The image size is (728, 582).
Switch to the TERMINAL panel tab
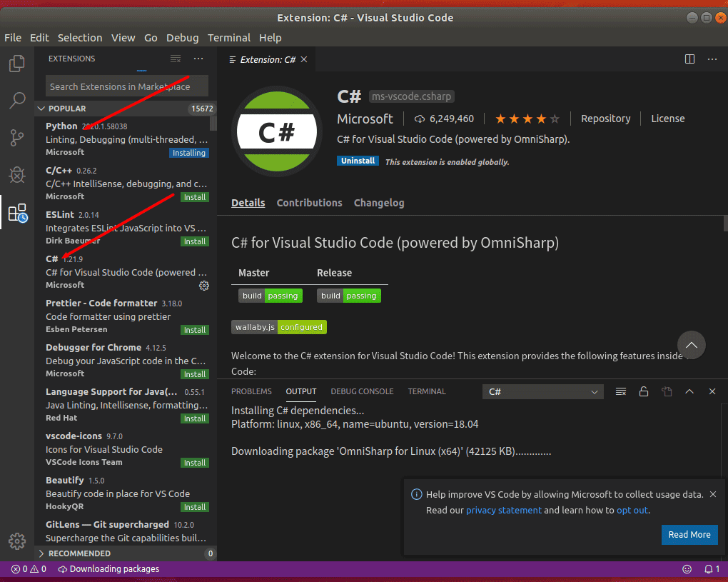(x=427, y=391)
